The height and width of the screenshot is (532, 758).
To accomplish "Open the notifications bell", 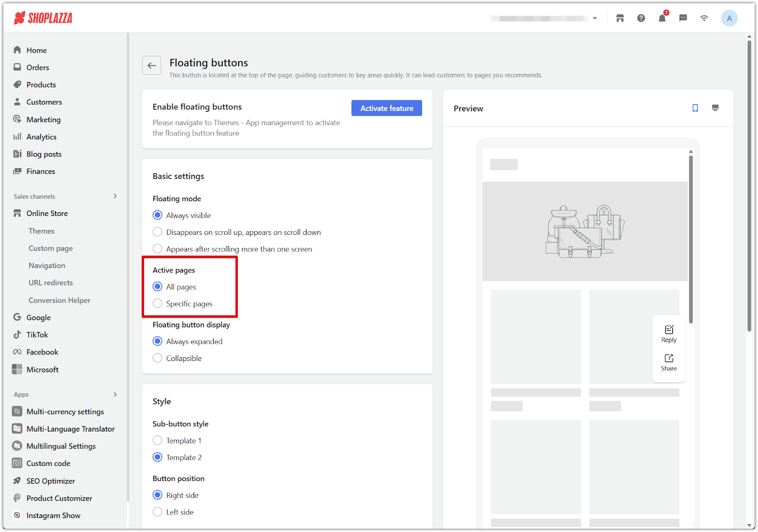I will (x=662, y=18).
